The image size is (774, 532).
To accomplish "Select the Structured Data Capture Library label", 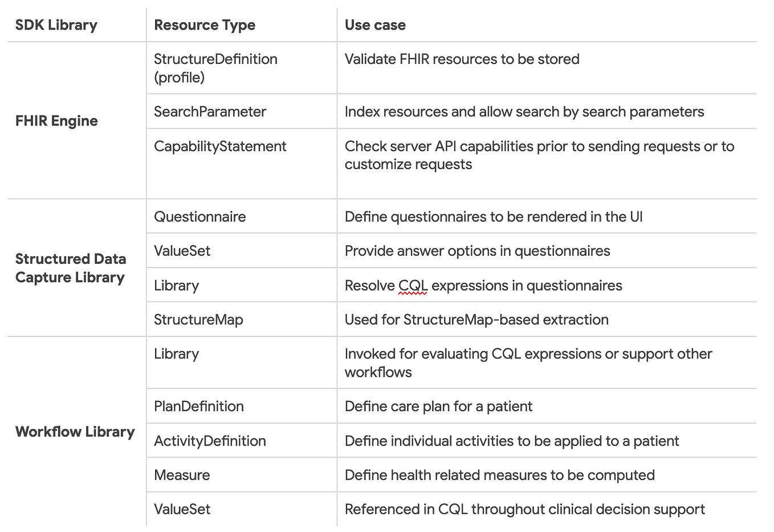I will coord(71,268).
